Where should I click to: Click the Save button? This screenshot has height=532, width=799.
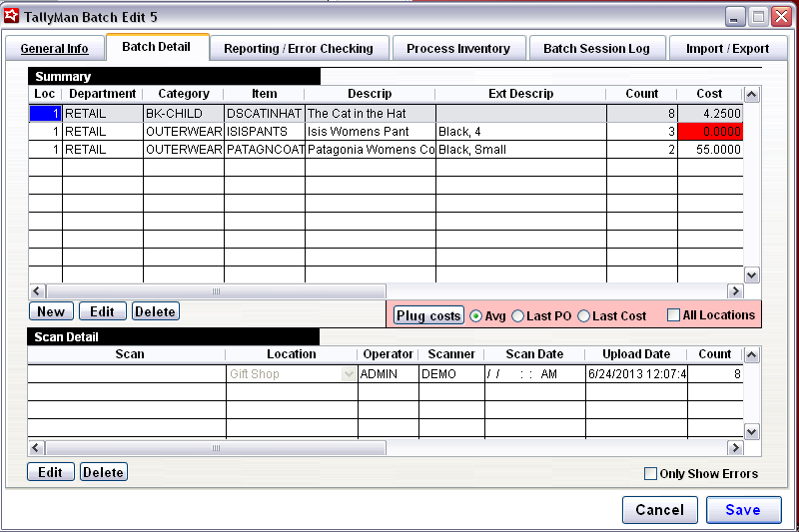pyautogui.click(x=743, y=510)
